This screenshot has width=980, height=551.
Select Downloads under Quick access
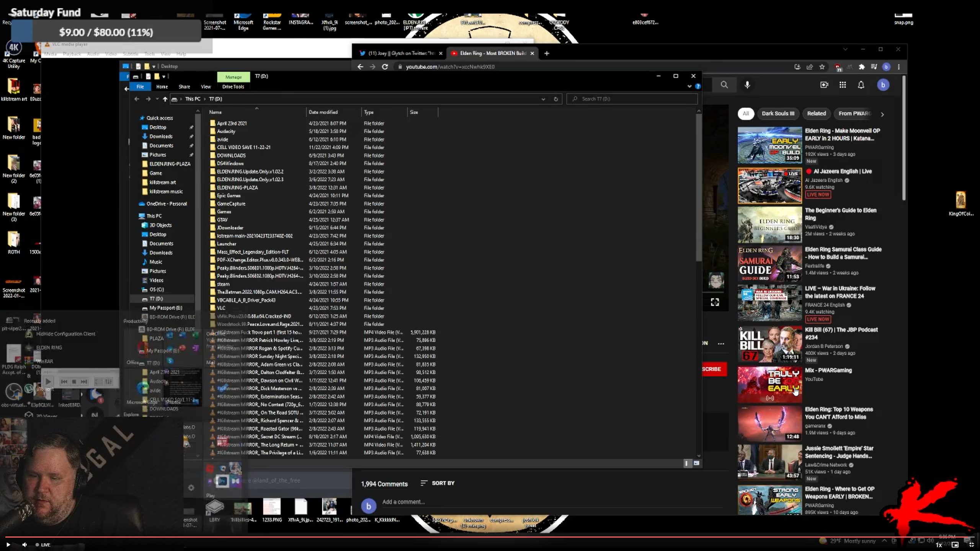pos(161,136)
